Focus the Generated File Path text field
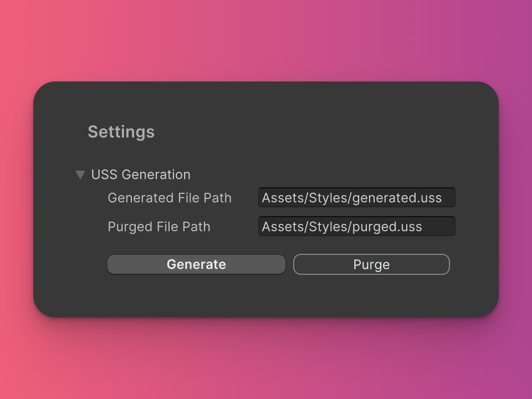Viewport: 532px width, 399px height. (x=356, y=197)
